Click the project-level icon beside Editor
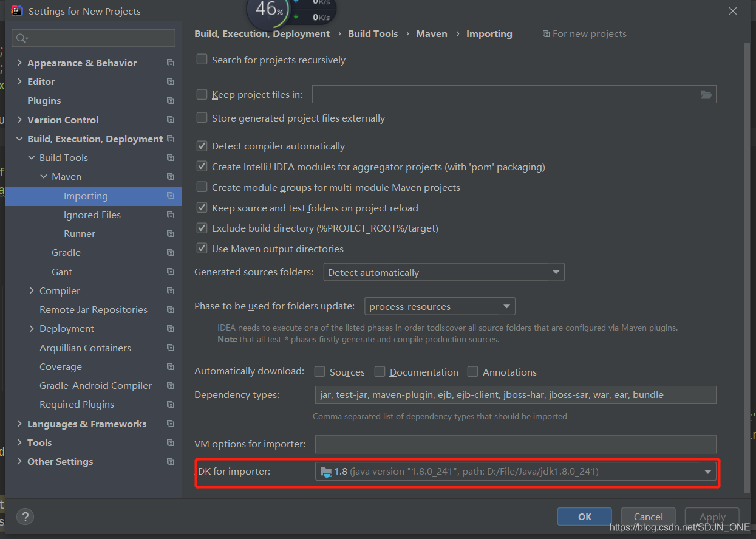This screenshot has height=539, width=756. (170, 81)
